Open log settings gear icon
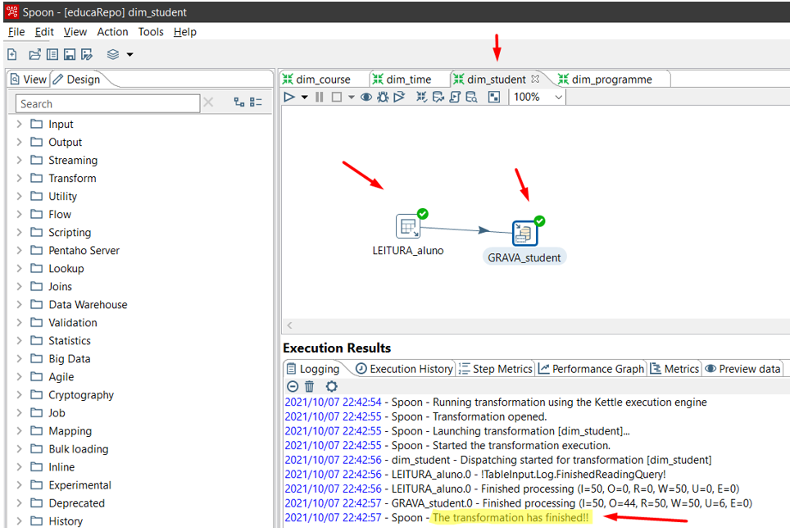790x532 pixels. (331, 386)
